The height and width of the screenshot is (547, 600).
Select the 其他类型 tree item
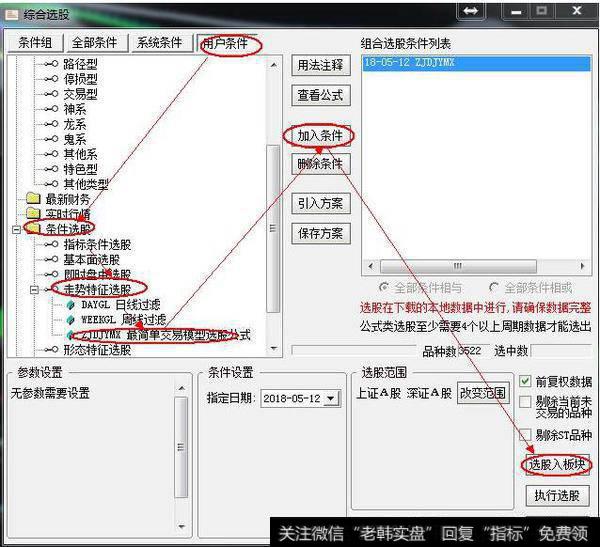pyautogui.click(x=86, y=184)
